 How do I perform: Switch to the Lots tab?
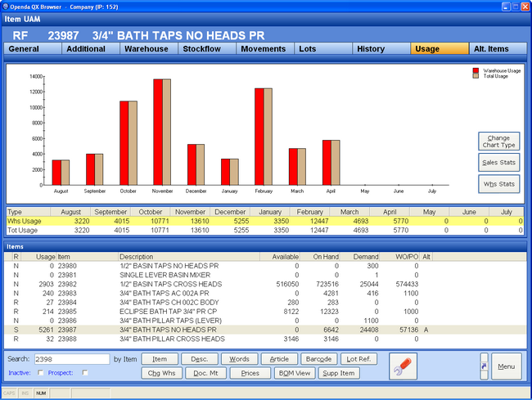pos(323,49)
